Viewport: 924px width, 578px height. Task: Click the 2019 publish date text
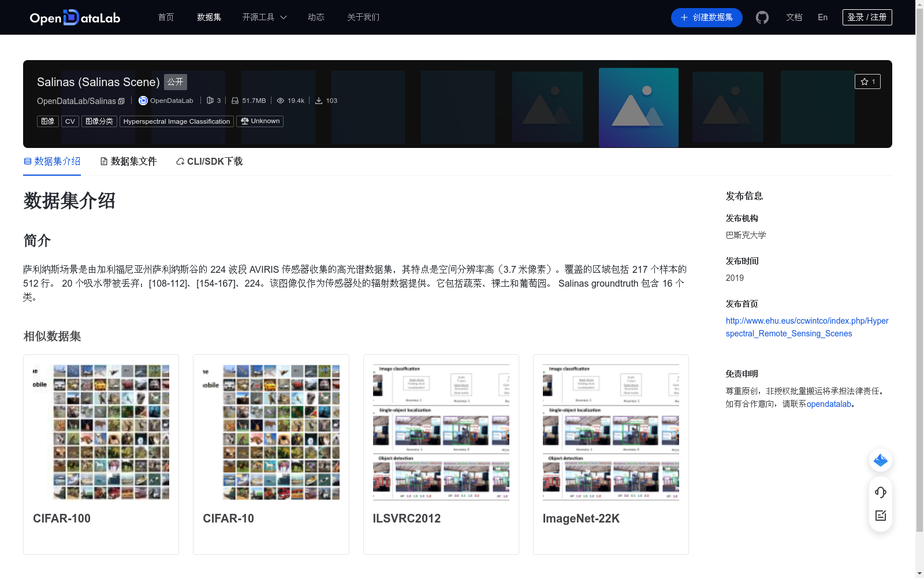pyautogui.click(x=735, y=278)
